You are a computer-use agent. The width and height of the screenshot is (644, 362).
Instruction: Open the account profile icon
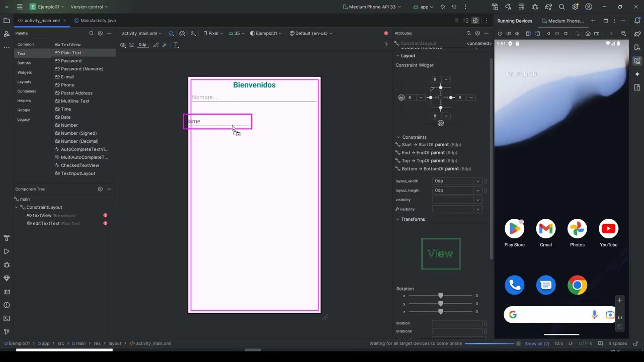click(589, 7)
